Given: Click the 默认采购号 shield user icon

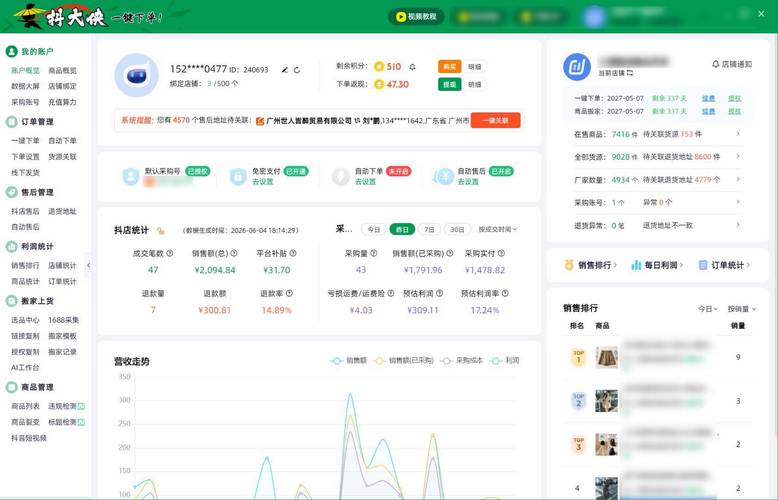Looking at the screenshot, I should pyautogui.click(x=131, y=177).
